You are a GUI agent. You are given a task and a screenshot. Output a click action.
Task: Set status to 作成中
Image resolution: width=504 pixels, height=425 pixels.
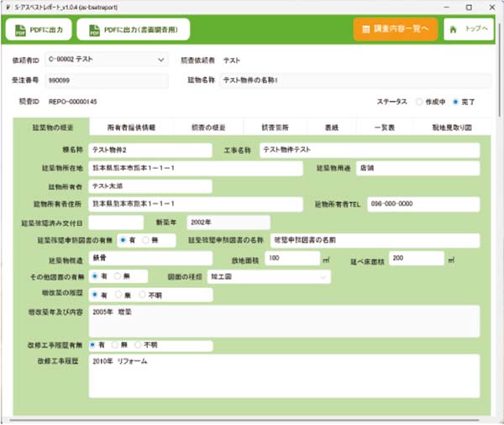pyautogui.click(x=419, y=102)
